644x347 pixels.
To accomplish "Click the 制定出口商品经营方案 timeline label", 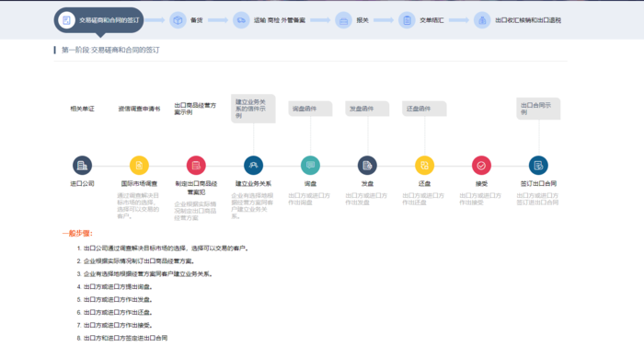I will point(196,188).
